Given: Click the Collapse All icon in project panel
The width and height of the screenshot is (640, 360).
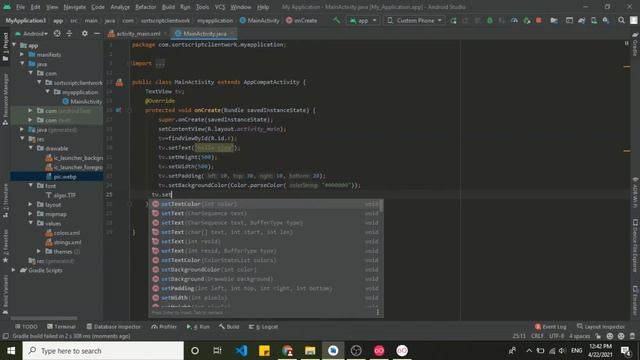Looking at the screenshot, I should tap(69, 33).
